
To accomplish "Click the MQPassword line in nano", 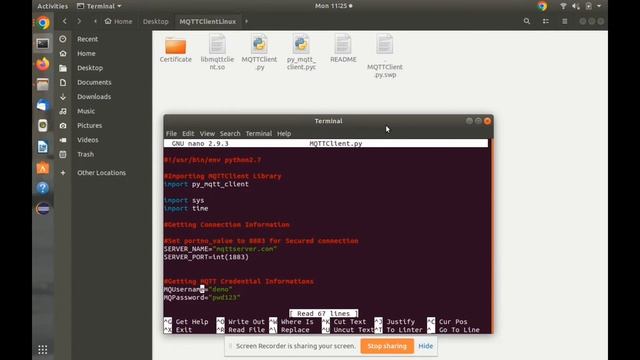I will (x=202, y=298).
